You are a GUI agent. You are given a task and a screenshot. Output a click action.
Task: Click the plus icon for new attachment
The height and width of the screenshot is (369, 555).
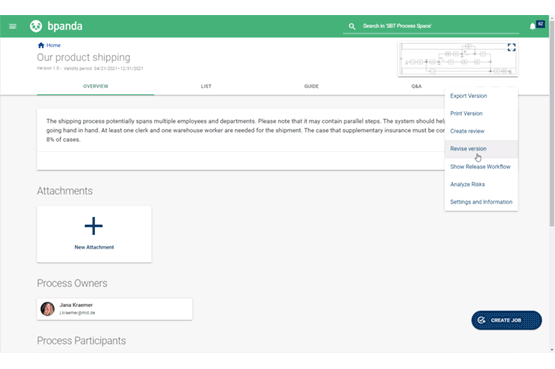click(93, 226)
